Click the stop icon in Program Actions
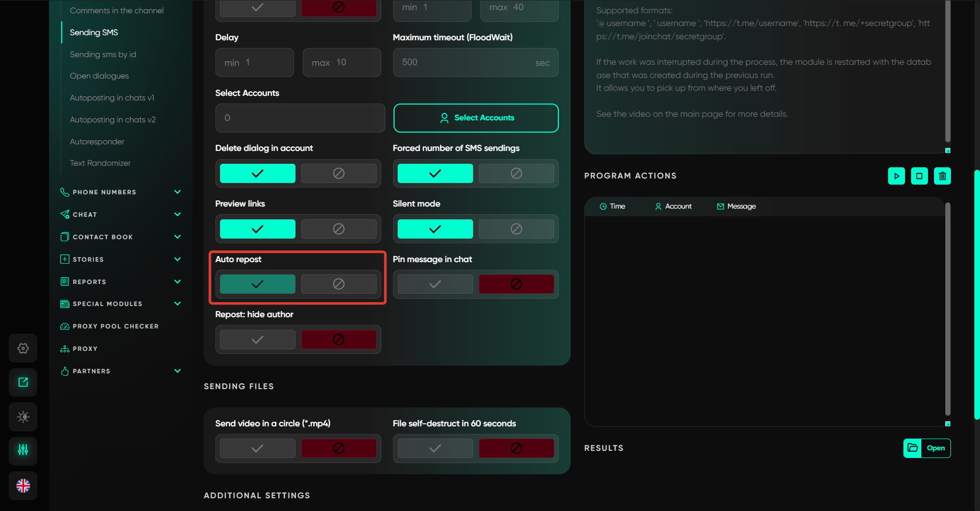980x511 pixels. coord(919,176)
